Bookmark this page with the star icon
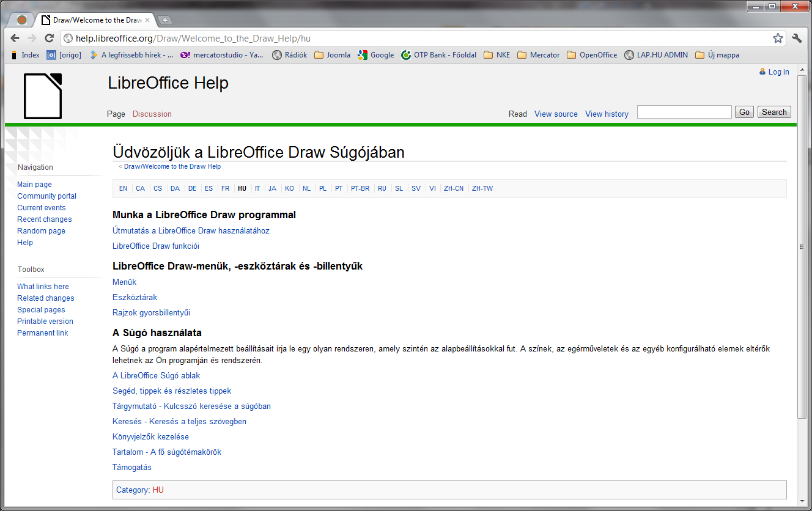Viewport: 812px width, 511px height. pyautogui.click(x=778, y=38)
